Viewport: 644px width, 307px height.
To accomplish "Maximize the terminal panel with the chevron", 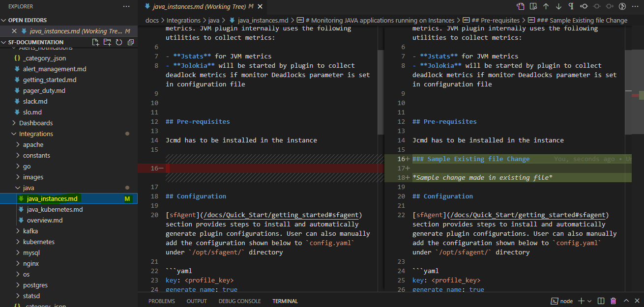I will [x=626, y=301].
